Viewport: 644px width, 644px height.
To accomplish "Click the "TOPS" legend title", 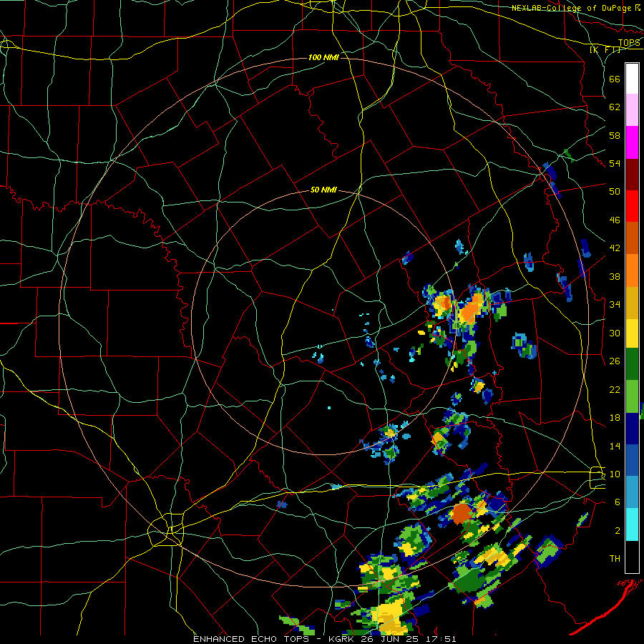I will (629, 43).
